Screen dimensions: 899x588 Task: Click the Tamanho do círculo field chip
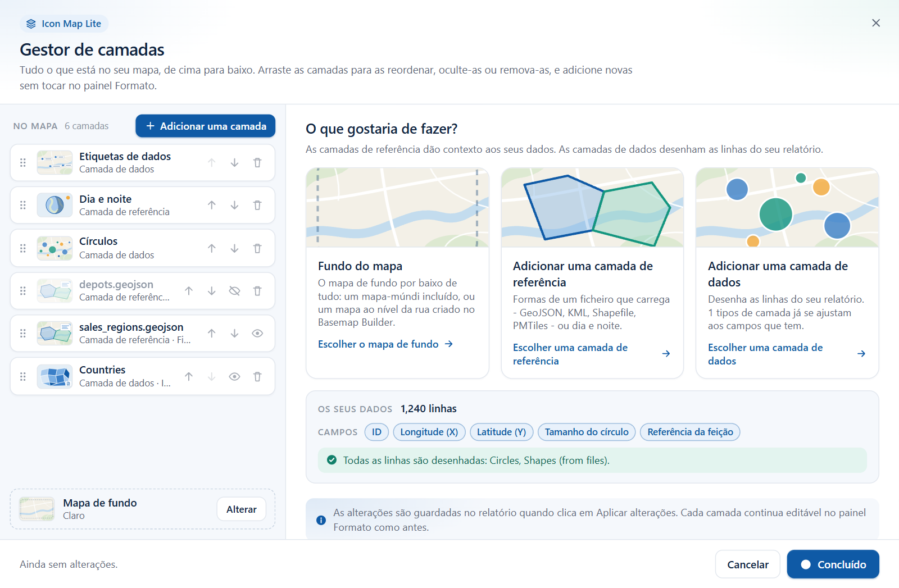tap(587, 432)
